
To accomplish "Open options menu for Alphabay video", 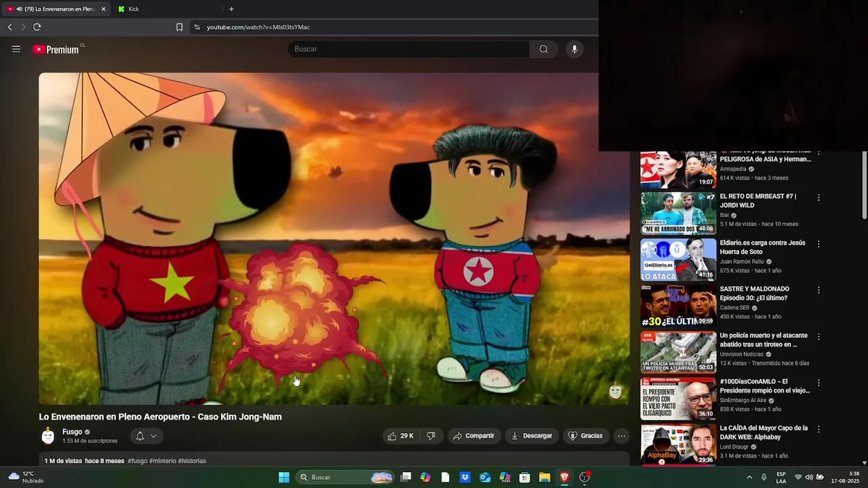I will tap(818, 429).
